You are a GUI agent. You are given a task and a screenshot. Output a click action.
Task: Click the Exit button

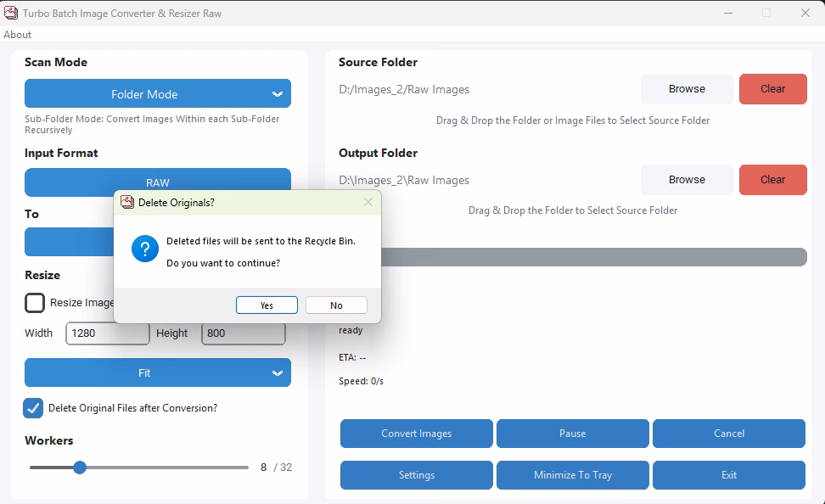(729, 475)
